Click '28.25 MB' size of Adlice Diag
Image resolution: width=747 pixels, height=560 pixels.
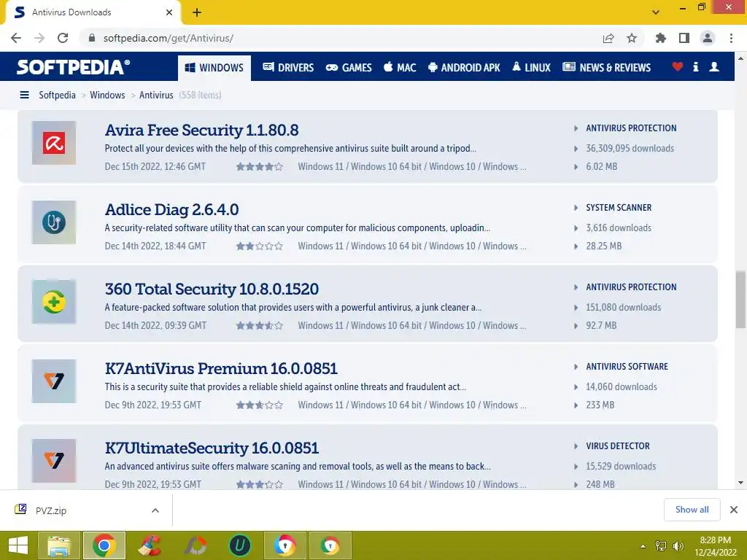click(603, 246)
